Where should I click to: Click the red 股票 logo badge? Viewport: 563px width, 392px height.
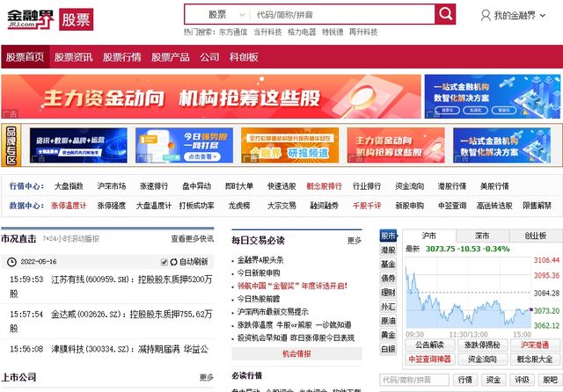[x=77, y=19]
